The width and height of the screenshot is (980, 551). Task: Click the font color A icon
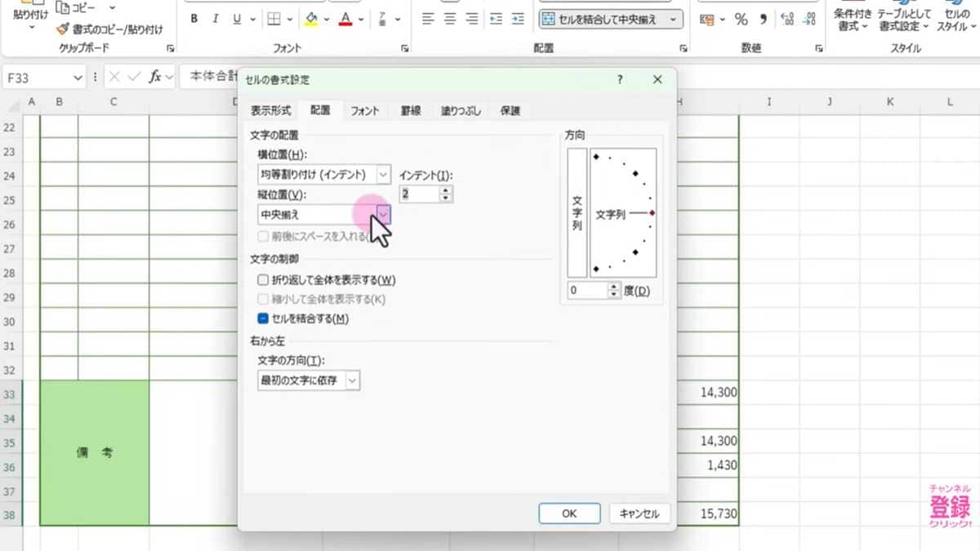tap(345, 19)
